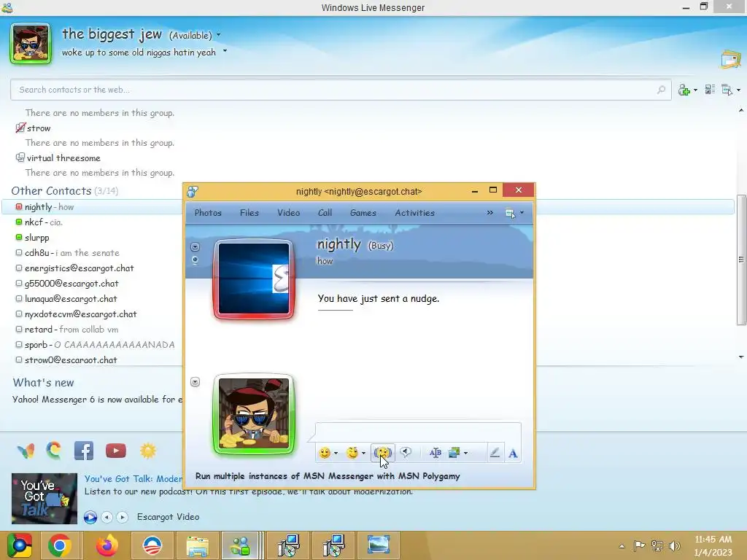Click the contact list scroll-down arrow
This screenshot has height=560, width=747.
[x=741, y=357]
